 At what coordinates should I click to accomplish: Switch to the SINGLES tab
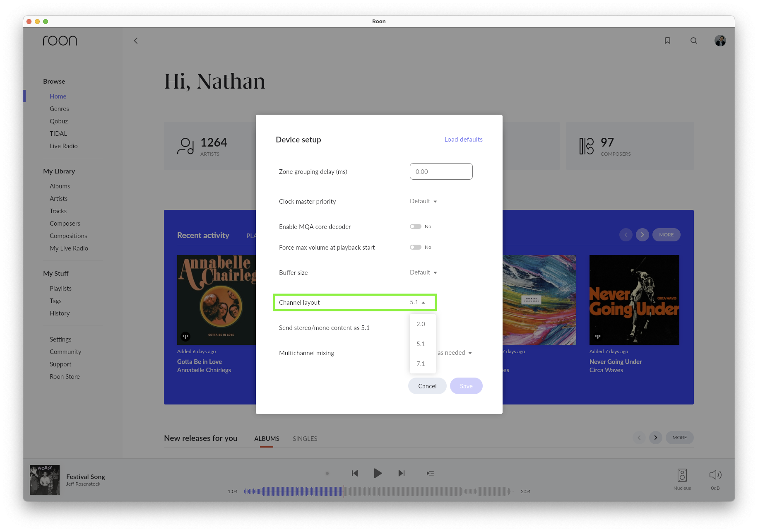pos(305,438)
